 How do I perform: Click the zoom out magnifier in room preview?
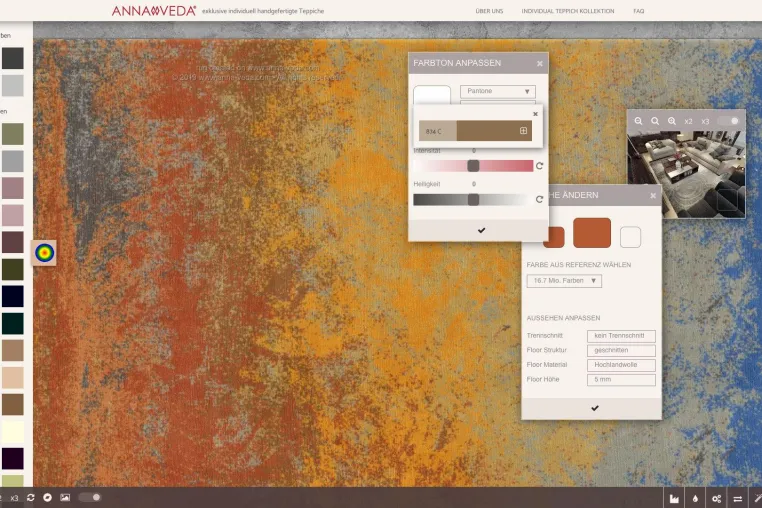[x=639, y=121]
